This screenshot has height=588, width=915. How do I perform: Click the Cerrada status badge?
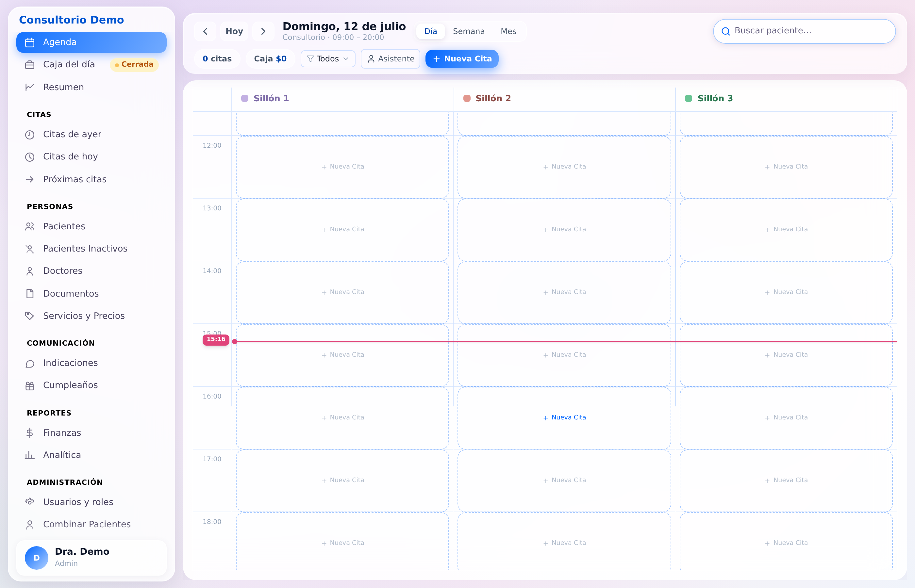coord(134,65)
